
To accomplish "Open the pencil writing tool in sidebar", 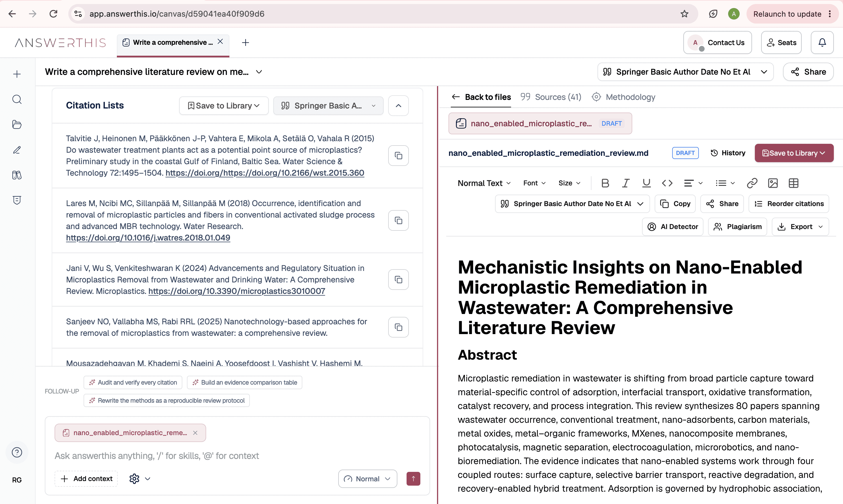I will click(17, 150).
